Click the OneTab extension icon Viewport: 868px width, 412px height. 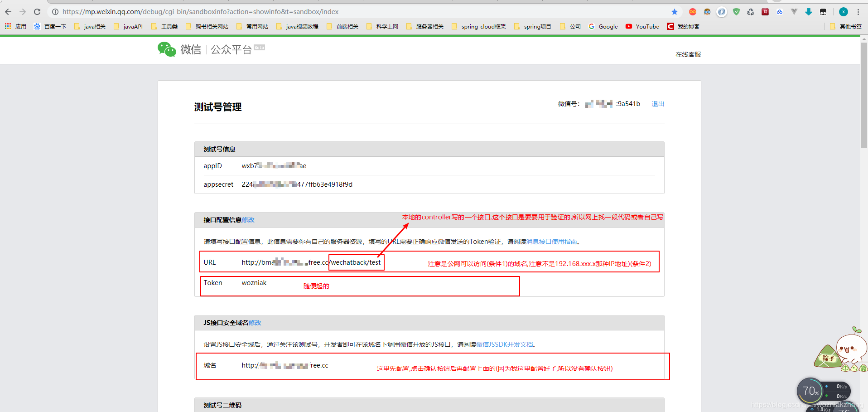coord(692,12)
